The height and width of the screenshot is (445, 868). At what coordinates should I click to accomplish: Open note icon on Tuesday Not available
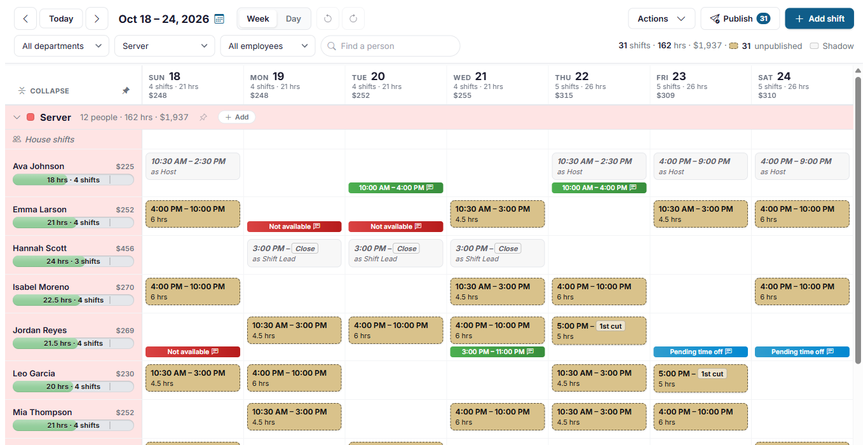(x=418, y=226)
